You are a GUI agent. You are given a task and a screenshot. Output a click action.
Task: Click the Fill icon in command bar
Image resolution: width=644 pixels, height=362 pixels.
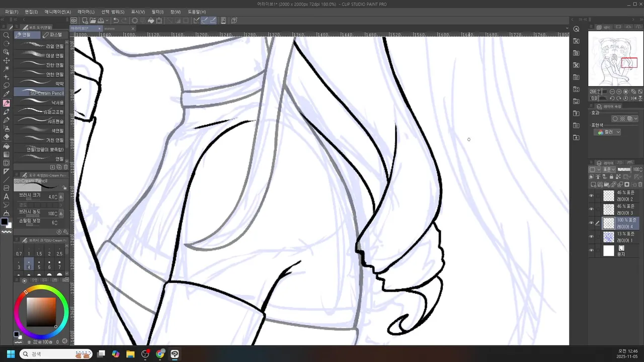tap(150, 20)
